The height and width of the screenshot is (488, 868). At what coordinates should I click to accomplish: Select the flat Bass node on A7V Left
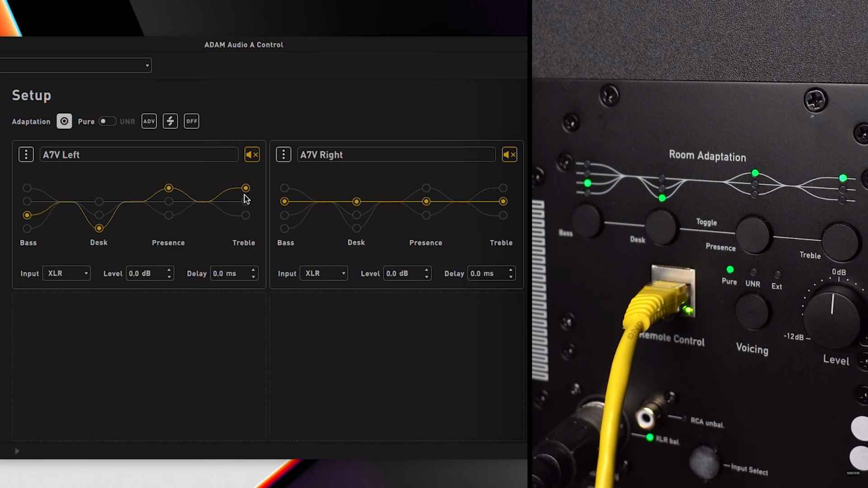(27, 201)
